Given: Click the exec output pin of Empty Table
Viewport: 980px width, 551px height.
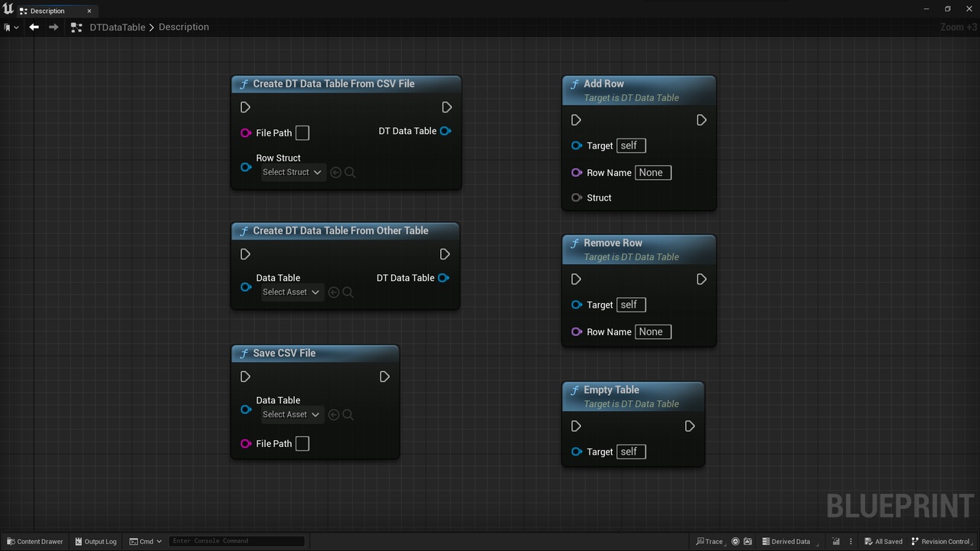Looking at the screenshot, I should [x=690, y=426].
